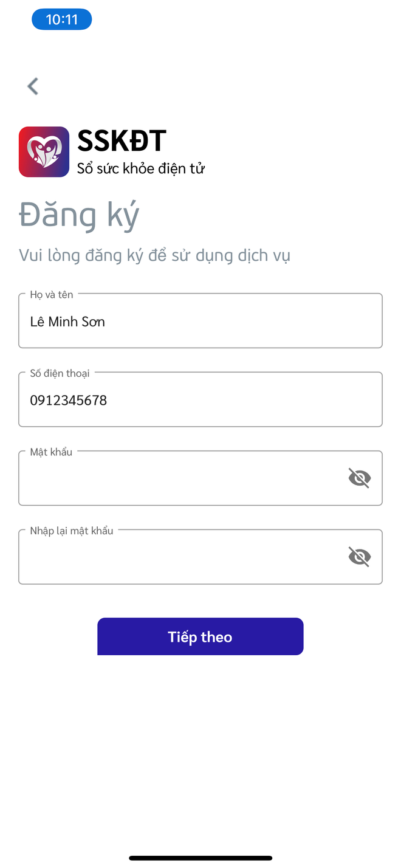Tap the Số điện thoại floating label
Viewport: 401px width, 868px height.
60,373
